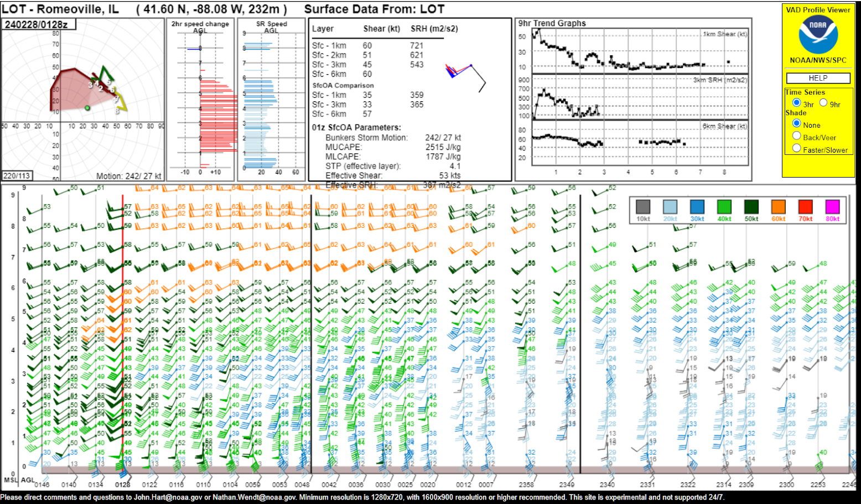Image resolution: width=861 pixels, height=504 pixels.
Task: Select the 0025 time column label
Action: (405, 485)
